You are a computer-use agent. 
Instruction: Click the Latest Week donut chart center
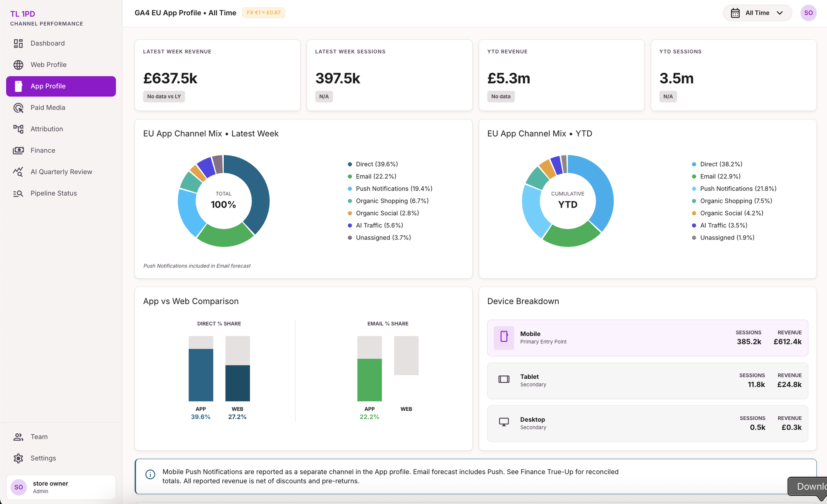pyautogui.click(x=223, y=201)
